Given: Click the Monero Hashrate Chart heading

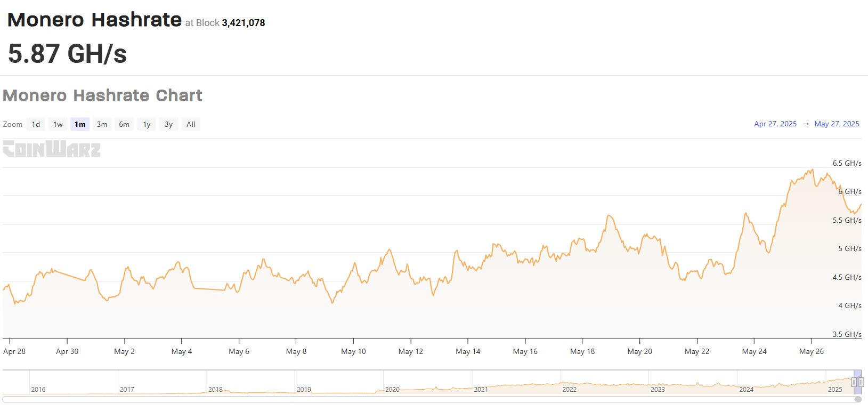Looking at the screenshot, I should click(102, 95).
